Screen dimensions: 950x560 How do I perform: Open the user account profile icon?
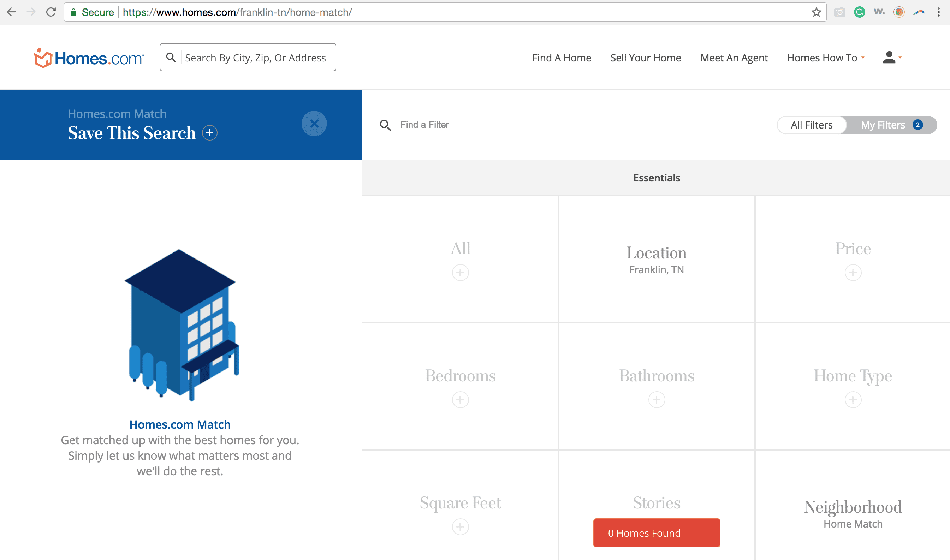click(889, 57)
